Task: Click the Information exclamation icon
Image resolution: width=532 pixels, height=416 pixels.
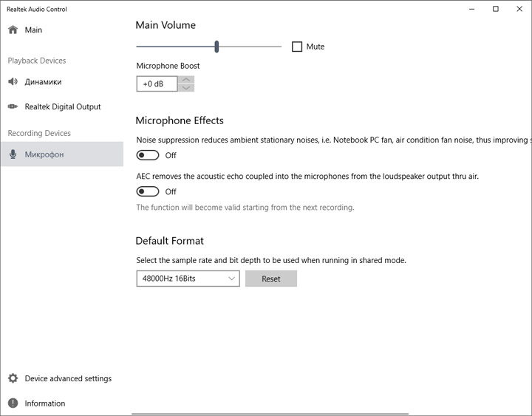Action: (13, 403)
